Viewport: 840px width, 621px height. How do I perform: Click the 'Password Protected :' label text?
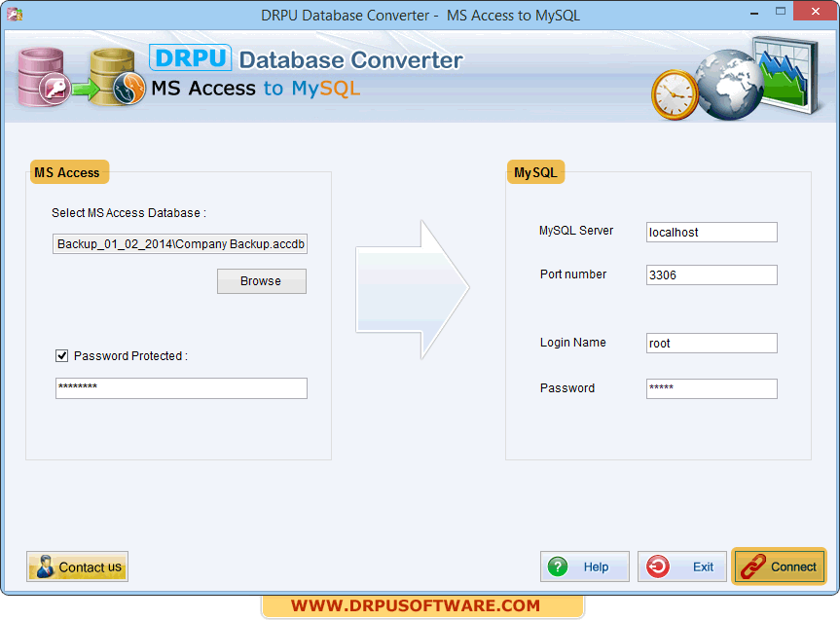(x=130, y=356)
